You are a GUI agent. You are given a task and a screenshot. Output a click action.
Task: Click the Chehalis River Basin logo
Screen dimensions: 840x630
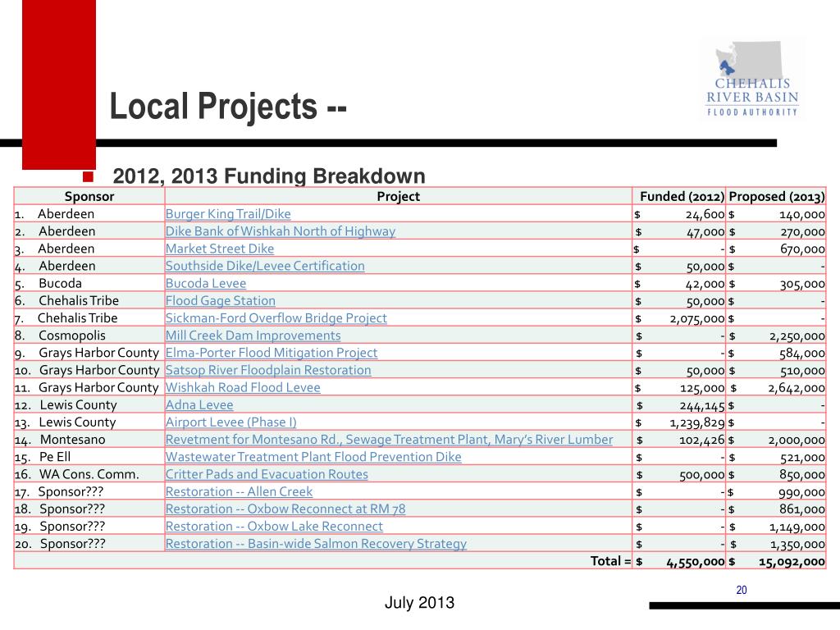click(x=751, y=78)
